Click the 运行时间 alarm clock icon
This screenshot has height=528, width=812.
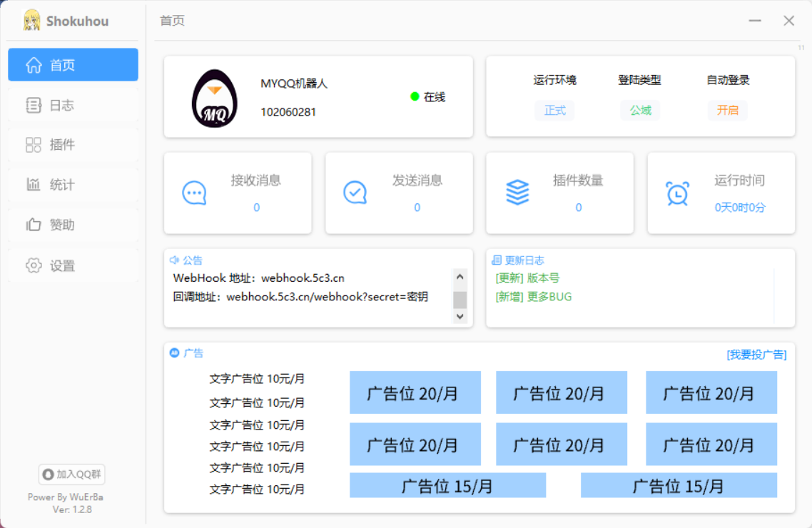[x=676, y=193]
